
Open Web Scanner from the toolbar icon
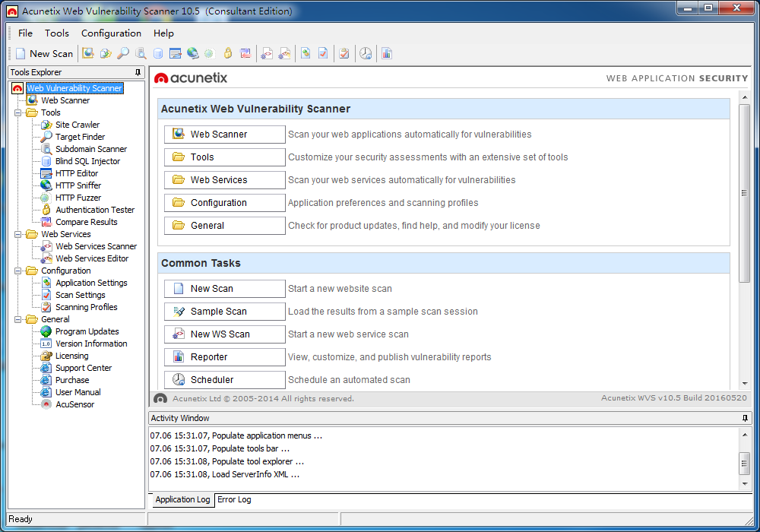[87, 53]
